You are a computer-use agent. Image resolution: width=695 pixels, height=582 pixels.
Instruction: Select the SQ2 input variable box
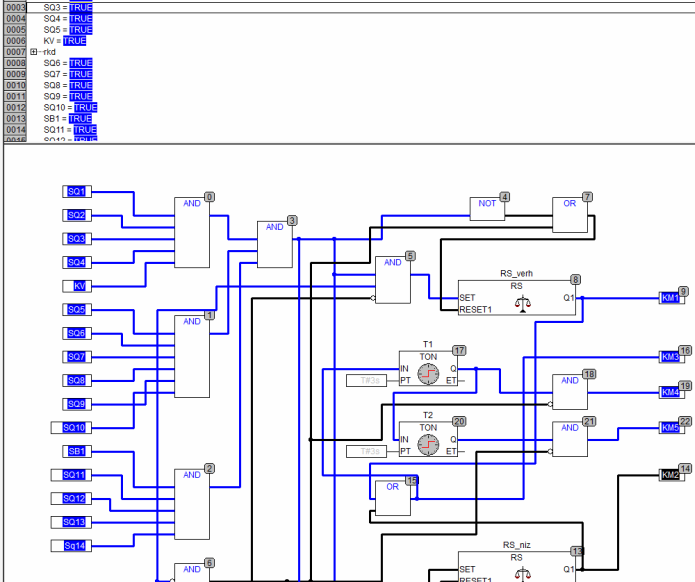pyautogui.click(x=77, y=215)
